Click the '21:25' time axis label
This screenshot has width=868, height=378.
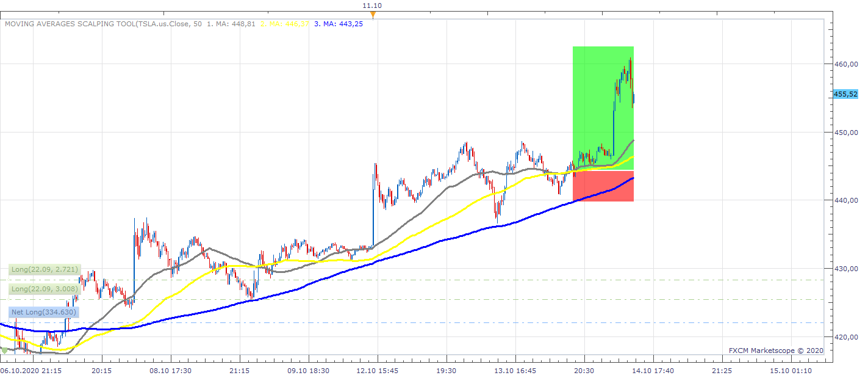tap(722, 371)
